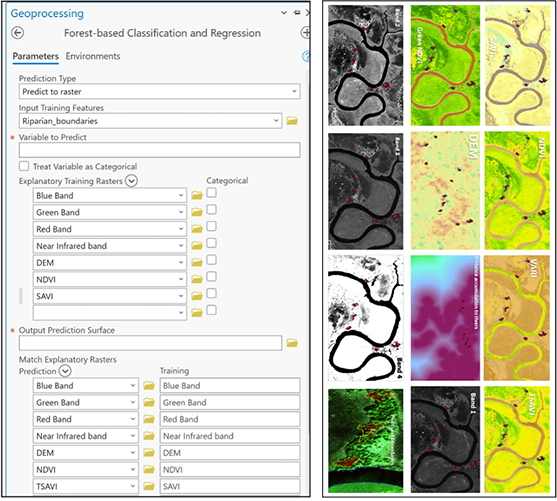The width and height of the screenshot is (557, 501).
Task: Click SAVI training match field
Action: coord(230,486)
